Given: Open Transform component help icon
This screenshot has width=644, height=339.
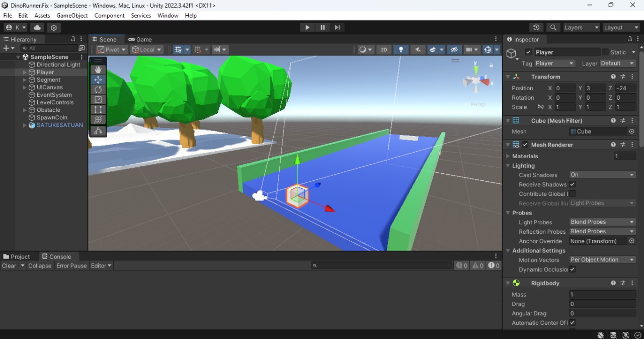Looking at the screenshot, I should (x=613, y=77).
